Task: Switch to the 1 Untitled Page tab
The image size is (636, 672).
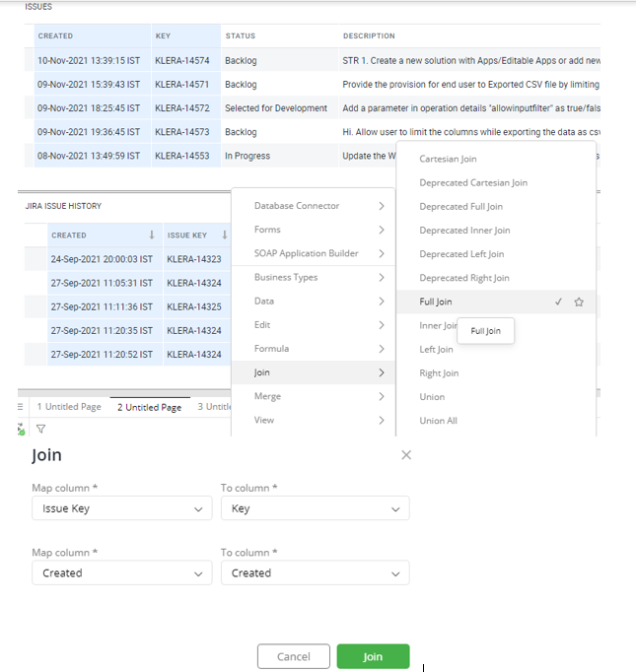Action: click(x=69, y=407)
